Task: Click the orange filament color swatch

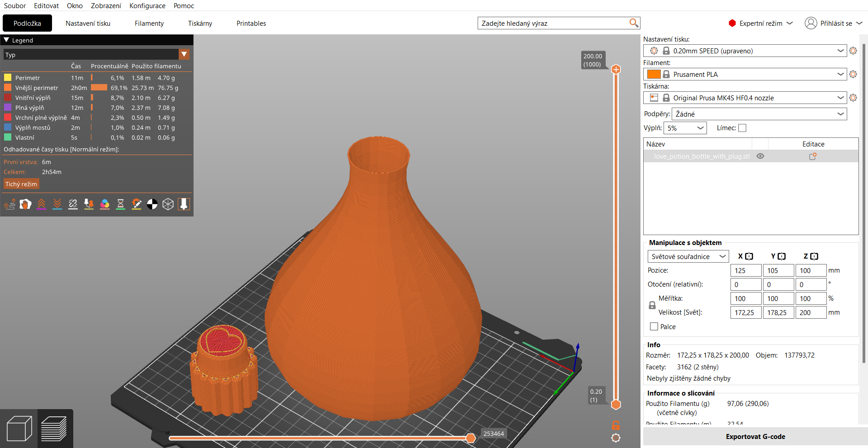Action: [x=654, y=74]
